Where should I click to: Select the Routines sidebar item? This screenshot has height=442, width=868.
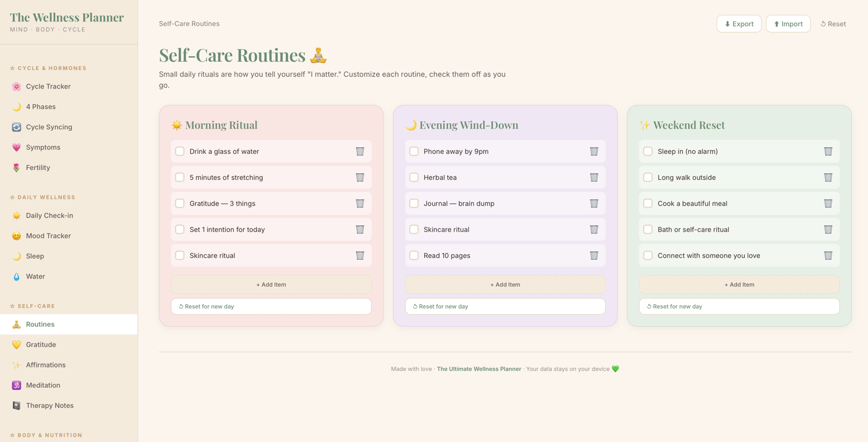[x=69, y=325]
